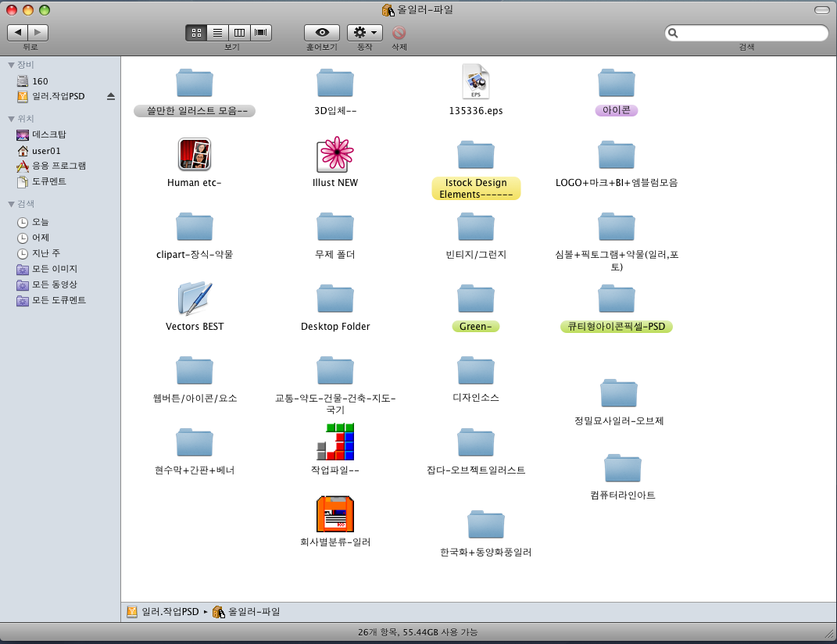Click 일러.작업PSD in the path bar
The image size is (837, 644).
coord(170,612)
